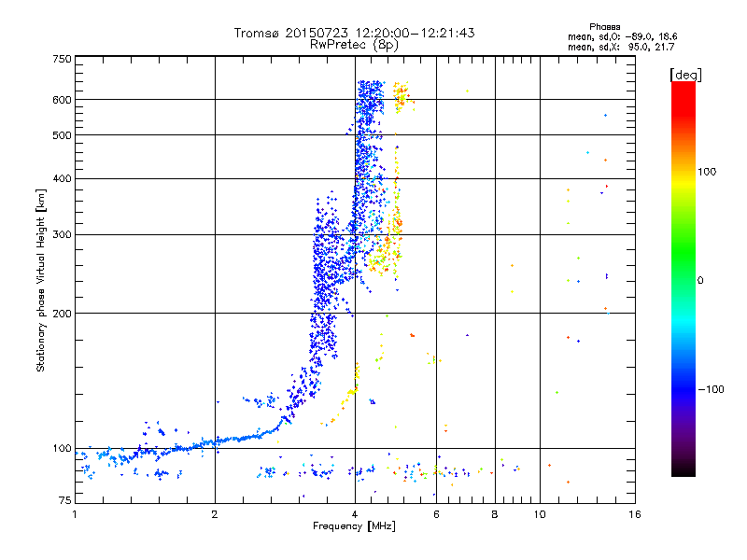Click the plot title "Tromsø 20150723 12:20:00-12:21:43"
Viewport: 747px width, 560px height.
point(354,33)
